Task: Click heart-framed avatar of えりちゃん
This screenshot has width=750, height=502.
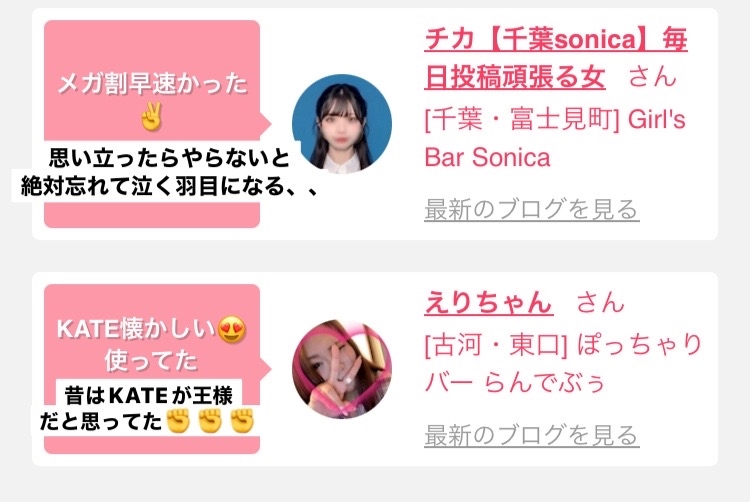Action: 342,369
